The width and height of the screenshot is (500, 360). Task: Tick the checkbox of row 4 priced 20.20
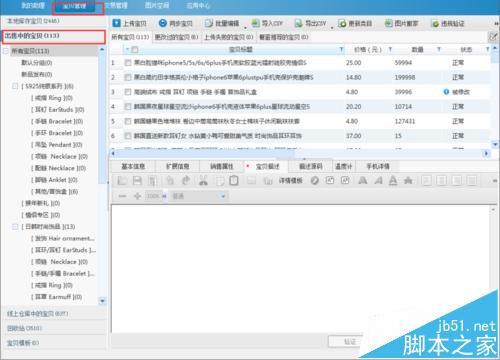(x=128, y=107)
